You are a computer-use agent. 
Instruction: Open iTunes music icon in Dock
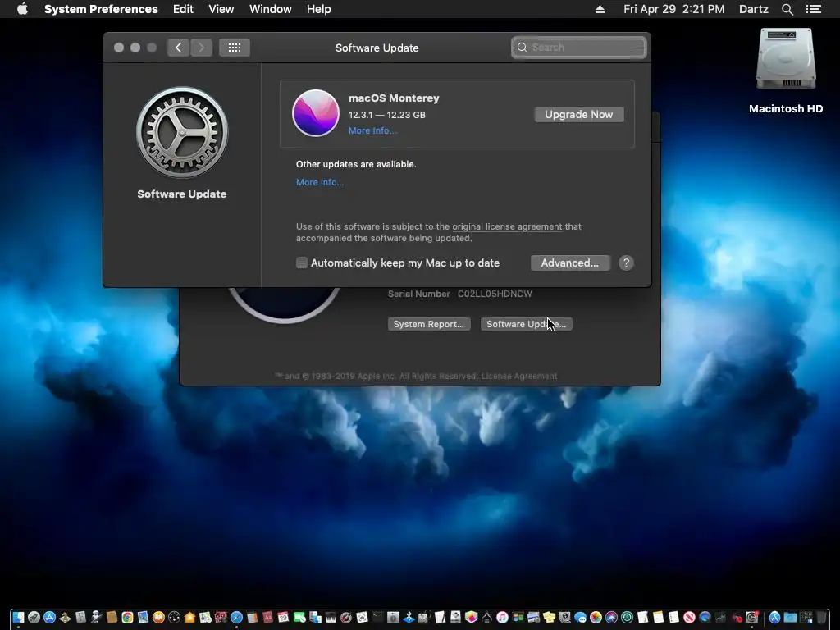click(x=502, y=617)
